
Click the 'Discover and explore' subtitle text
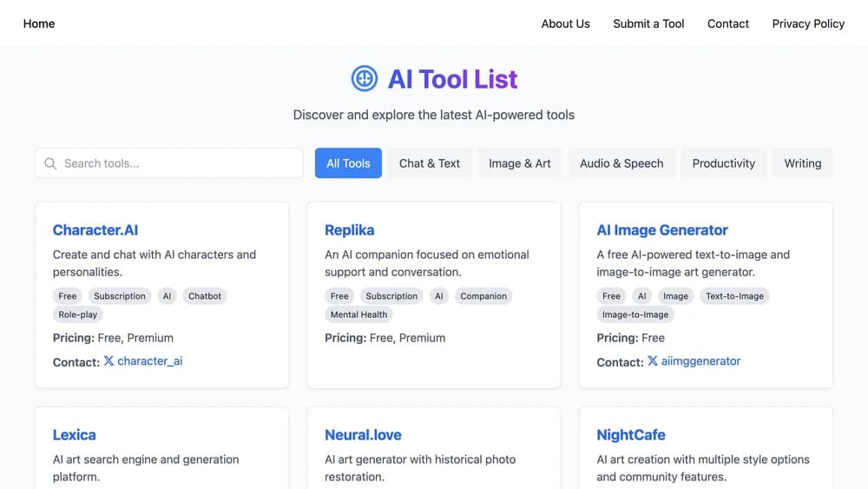tap(433, 115)
